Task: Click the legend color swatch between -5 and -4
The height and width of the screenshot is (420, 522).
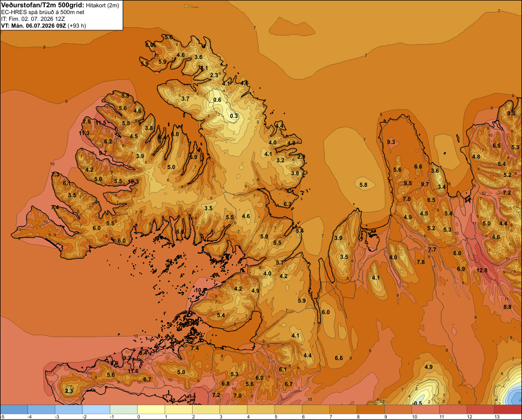Action: pos(14,410)
